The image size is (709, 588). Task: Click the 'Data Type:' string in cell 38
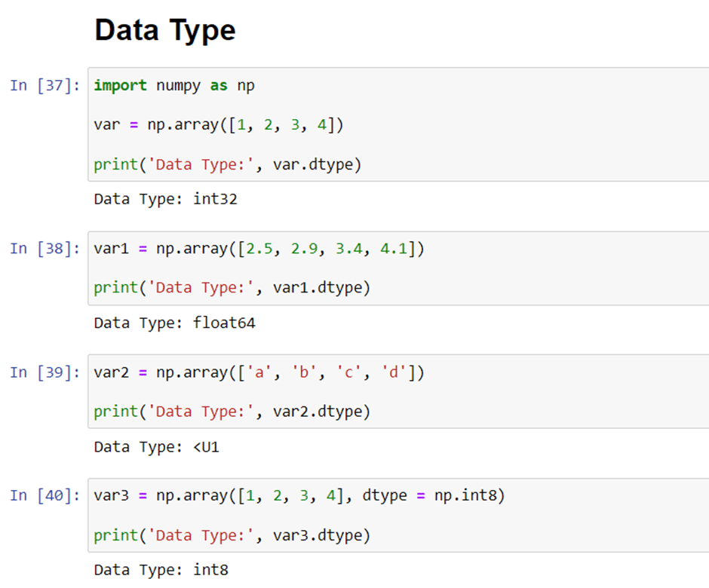click(201, 287)
